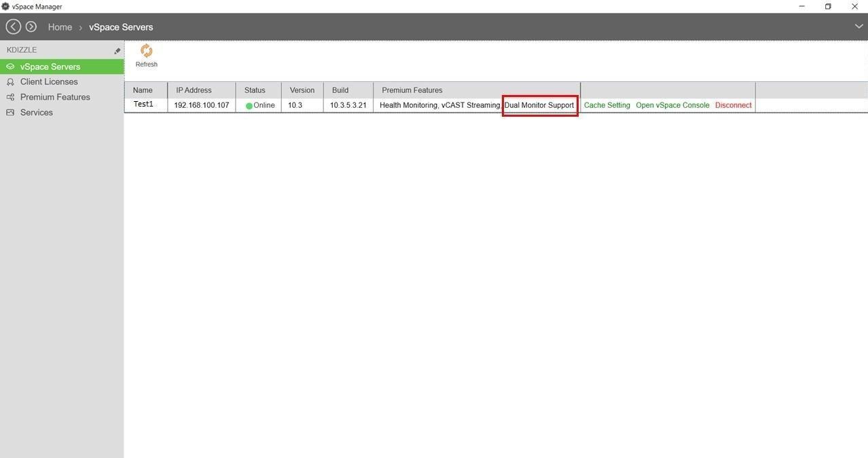Open Services in the sidebar
This screenshot has height=458, width=868.
[37, 113]
